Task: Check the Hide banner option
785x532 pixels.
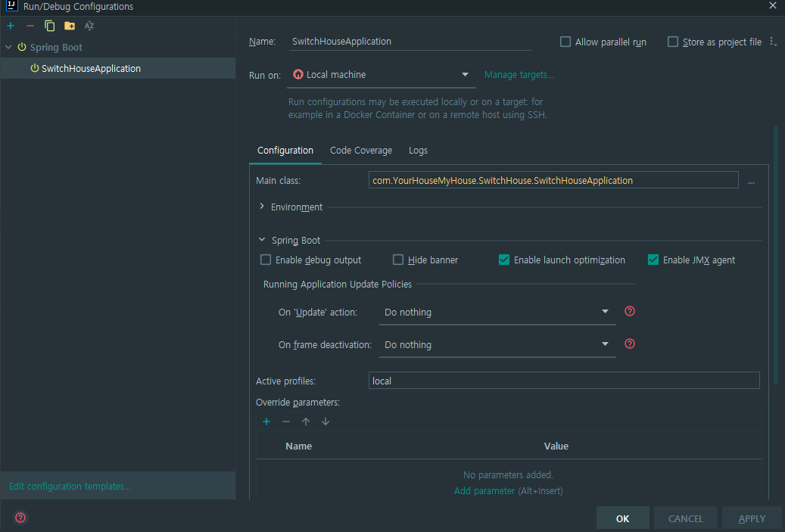Action: pos(398,260)
